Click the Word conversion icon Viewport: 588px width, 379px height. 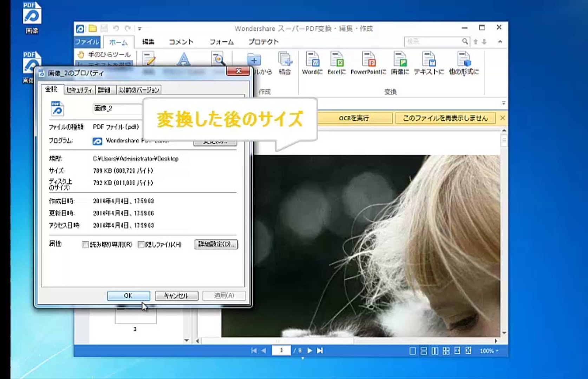pyautogui.click(x=312, y=60)
